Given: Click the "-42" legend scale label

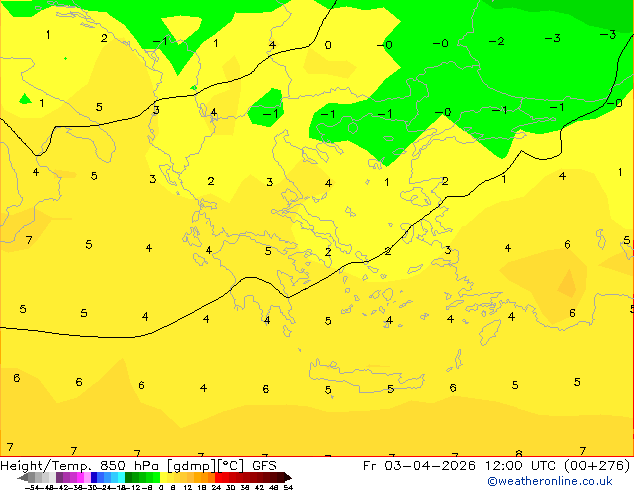Looking at the screenshot, I should (x=61, y=488).
